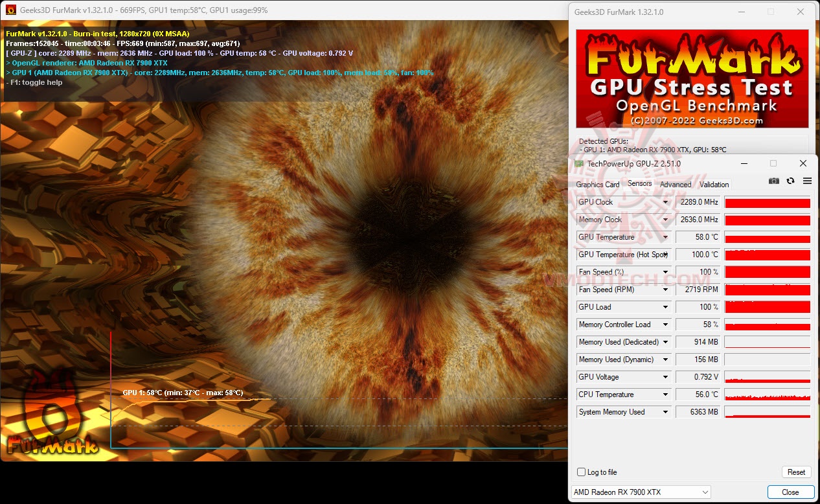Click the 56.0 °C CPU Temperature value
Image resolution: width=820 pixels, height=504 pixels.
(x=698, y=395)
